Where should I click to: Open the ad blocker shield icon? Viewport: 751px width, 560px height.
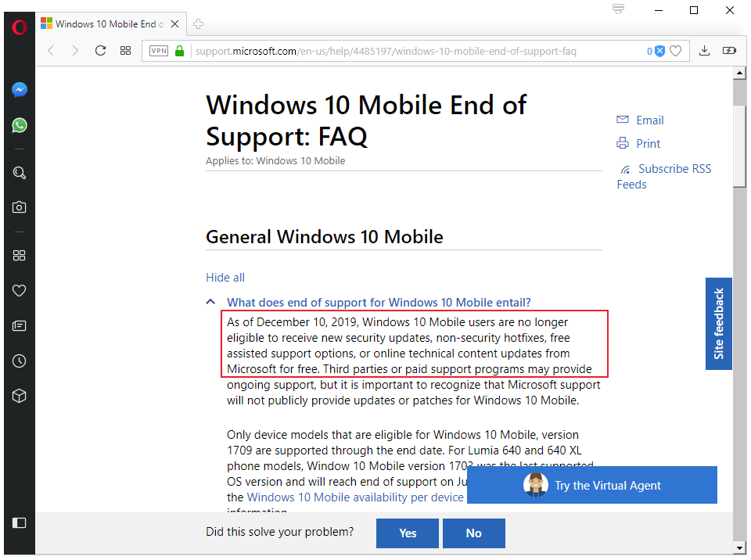(x=659, y=52)
